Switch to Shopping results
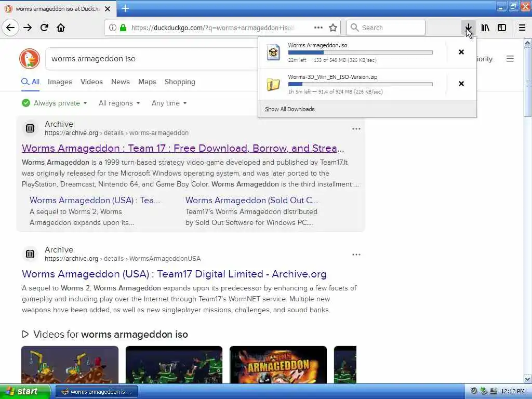The image size is (532, 399). point(180,82)
